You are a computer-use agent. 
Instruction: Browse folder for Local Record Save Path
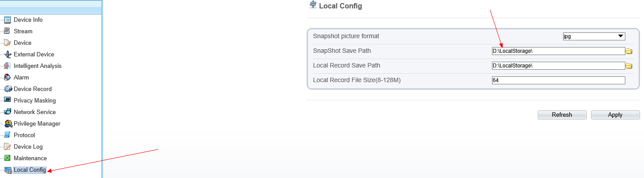629,66
